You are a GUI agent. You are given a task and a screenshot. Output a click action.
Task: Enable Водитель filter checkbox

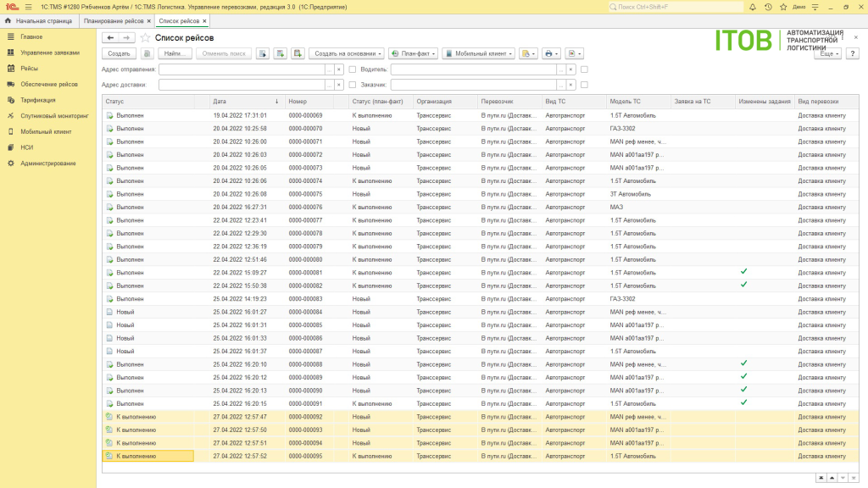click(584, 69)
